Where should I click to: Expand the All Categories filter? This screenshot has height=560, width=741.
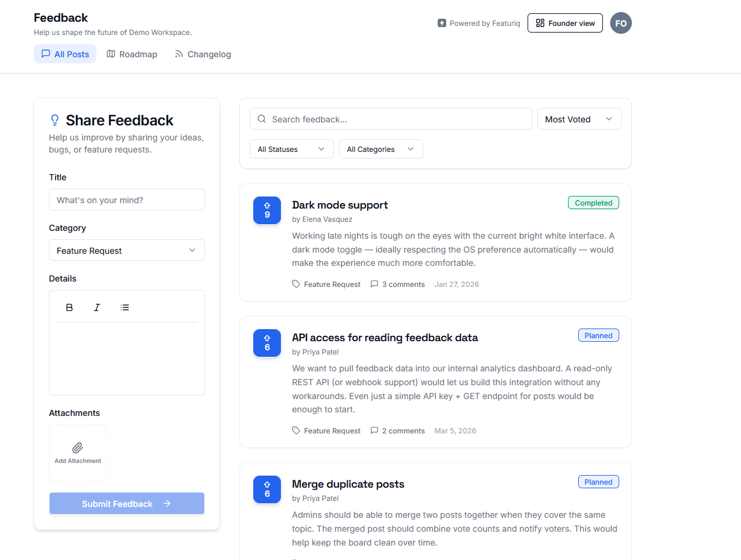380,149
